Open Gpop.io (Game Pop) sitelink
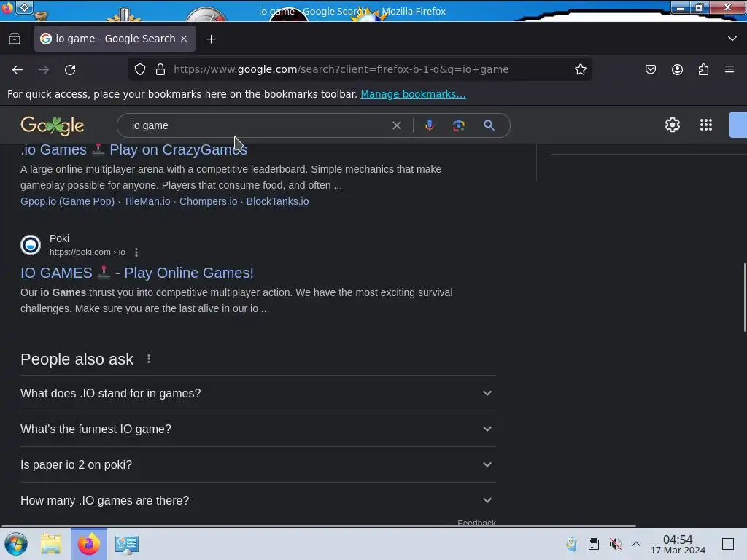This screenshot has height=560, width=747. 67,201
